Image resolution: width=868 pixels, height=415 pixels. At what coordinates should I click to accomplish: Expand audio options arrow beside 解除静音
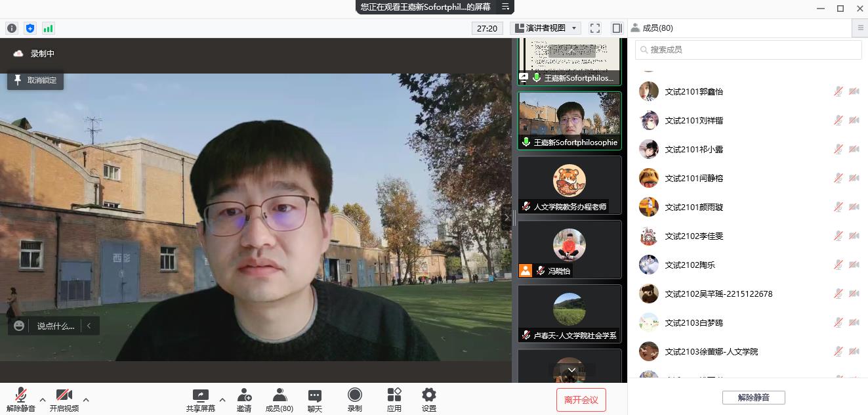(43, 399)
